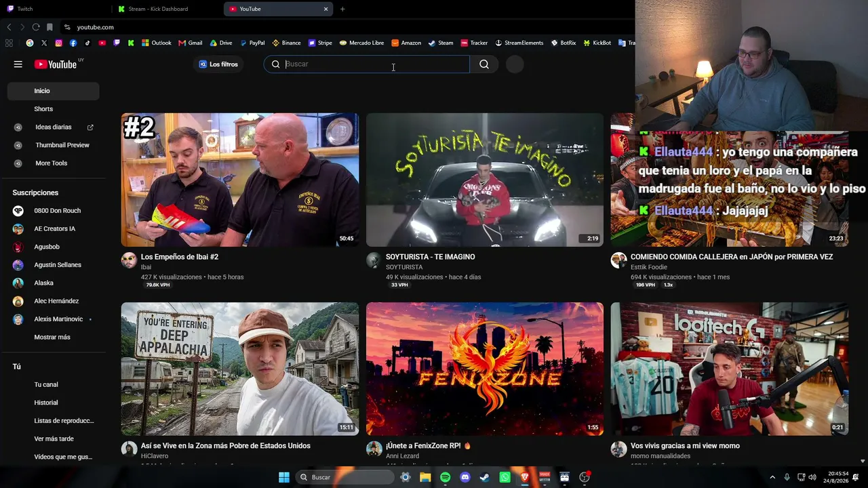Open video title COMIENDO COMIDA CALLEJERA en JAPÓN
868x488 pixels.
(732, 257)
